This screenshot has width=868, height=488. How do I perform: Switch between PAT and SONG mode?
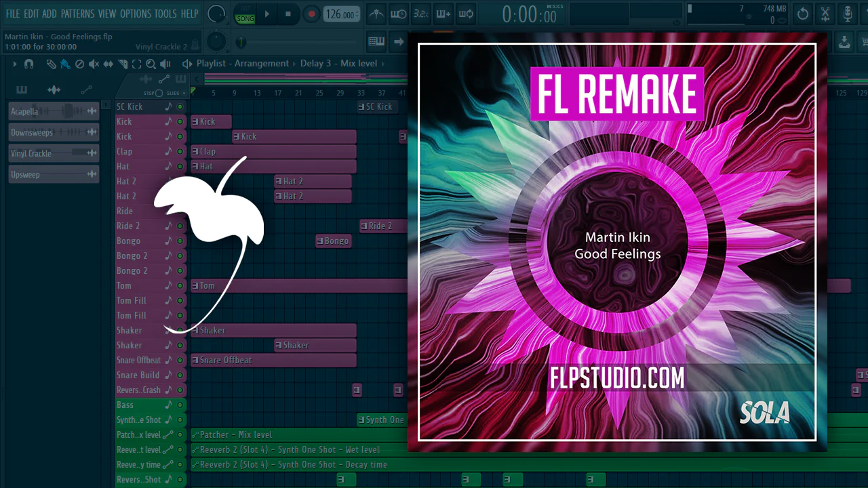pos(245,14)
